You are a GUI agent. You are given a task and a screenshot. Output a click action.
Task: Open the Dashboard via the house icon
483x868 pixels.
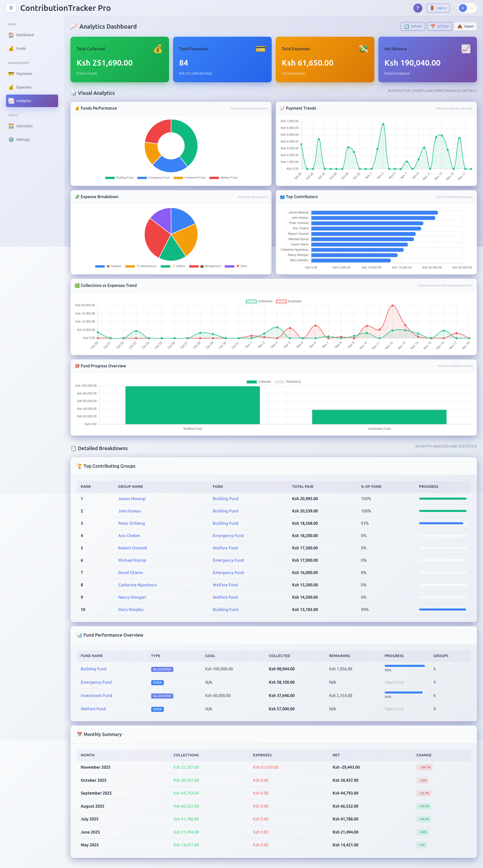12,35
